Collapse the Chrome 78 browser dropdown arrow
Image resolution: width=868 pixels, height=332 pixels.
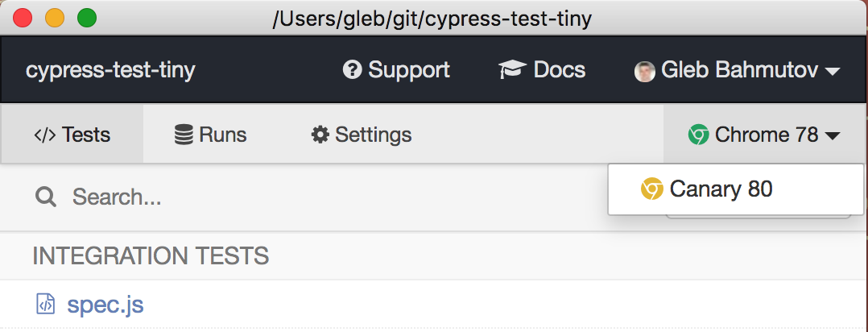pyautogui.click(x=833, y=135)
